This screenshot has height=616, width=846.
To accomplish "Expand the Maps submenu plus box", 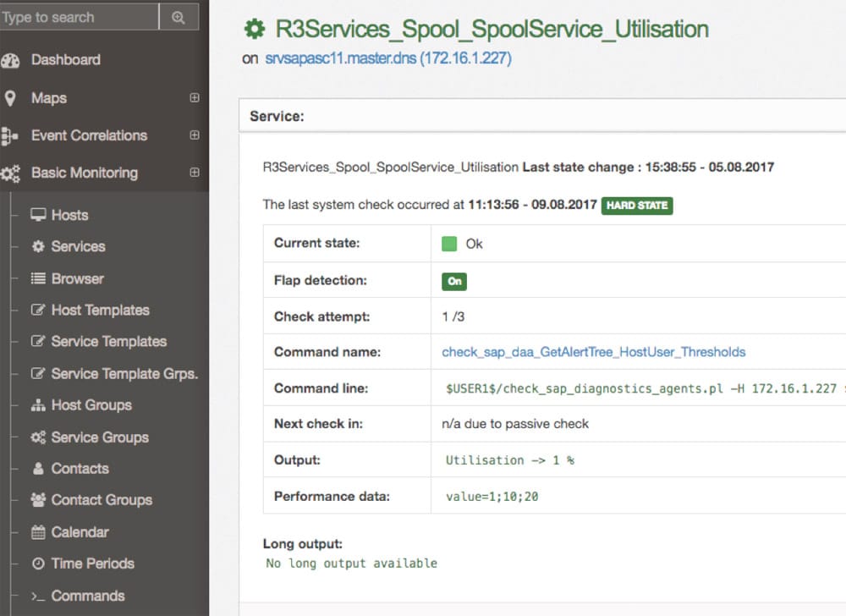I will pos(195,97).
